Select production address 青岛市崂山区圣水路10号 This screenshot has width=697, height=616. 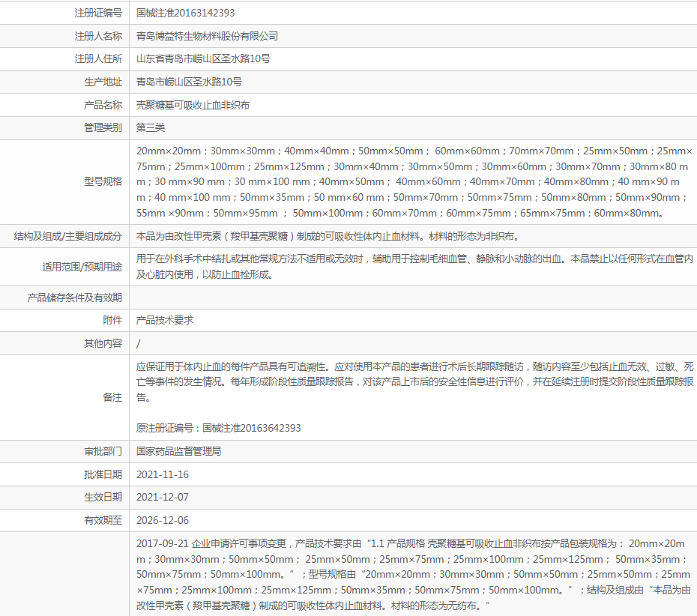(189, 82)
